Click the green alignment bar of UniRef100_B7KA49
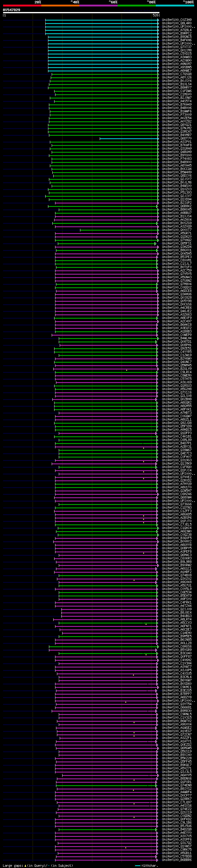The image size is (197, 868). click(x=104, y=104)
